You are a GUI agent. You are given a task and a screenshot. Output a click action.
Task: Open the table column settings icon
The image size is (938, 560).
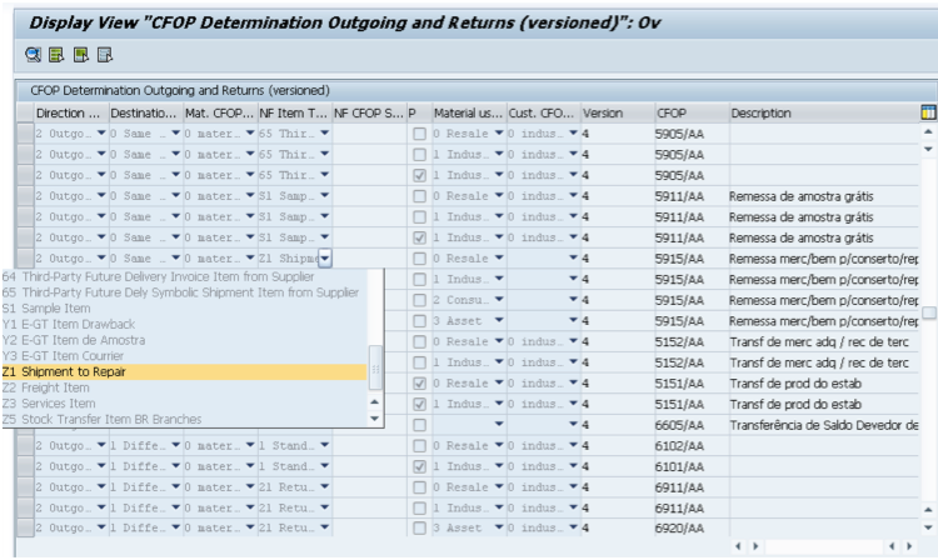(x=928, y=112)
